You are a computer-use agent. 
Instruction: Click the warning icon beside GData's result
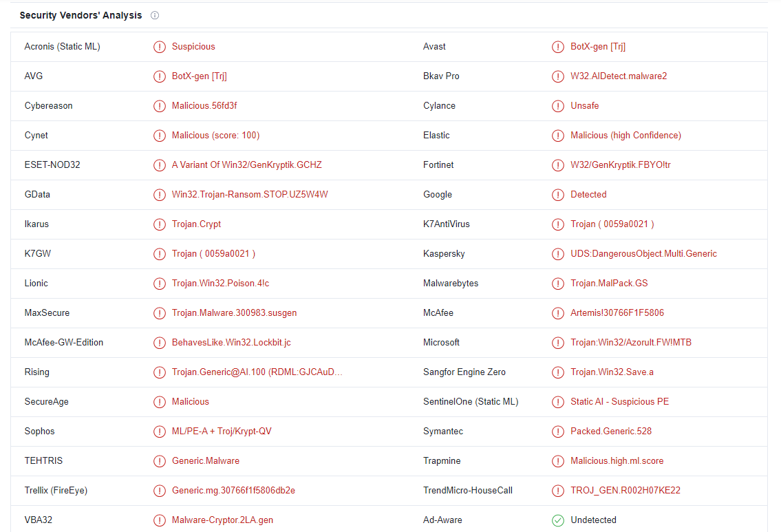(160, 195)
